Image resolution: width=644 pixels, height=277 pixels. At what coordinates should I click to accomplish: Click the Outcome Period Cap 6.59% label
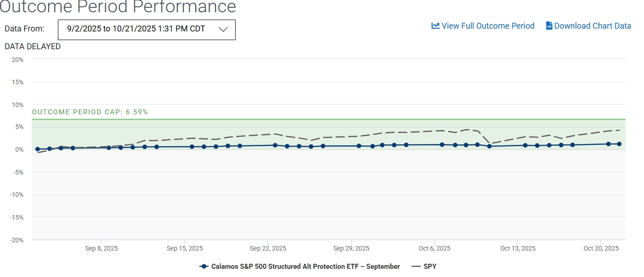coord(90,112)
